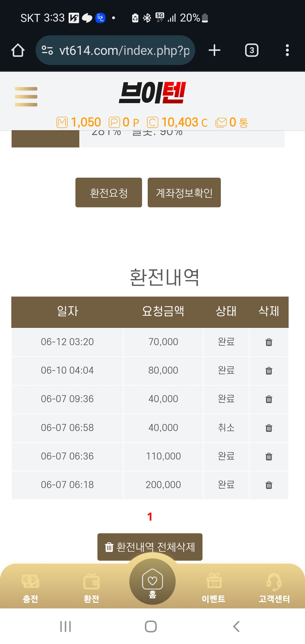The height and width of the screenshot is (644, 305).
Task: Open the browser three-dot menu
Action: 287,50
